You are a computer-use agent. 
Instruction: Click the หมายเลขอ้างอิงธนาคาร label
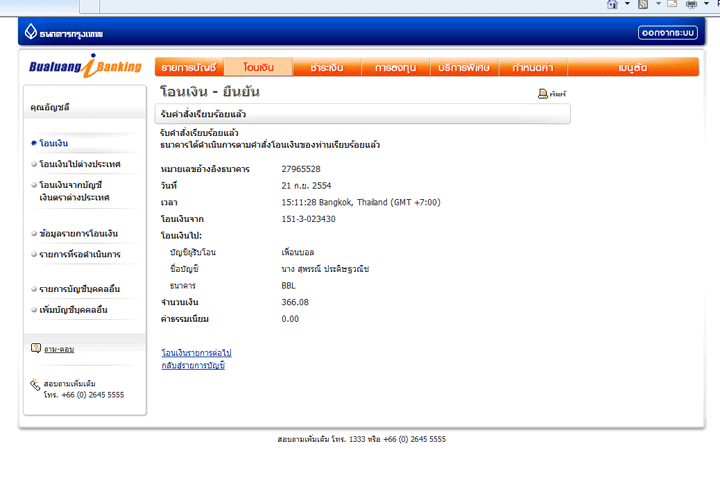click(205, 169)
